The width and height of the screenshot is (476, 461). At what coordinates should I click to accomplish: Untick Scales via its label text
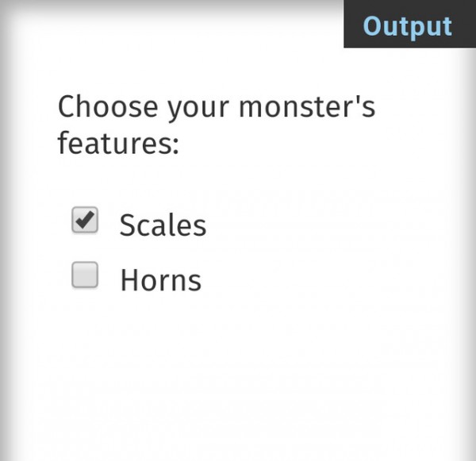pos(163,225)
